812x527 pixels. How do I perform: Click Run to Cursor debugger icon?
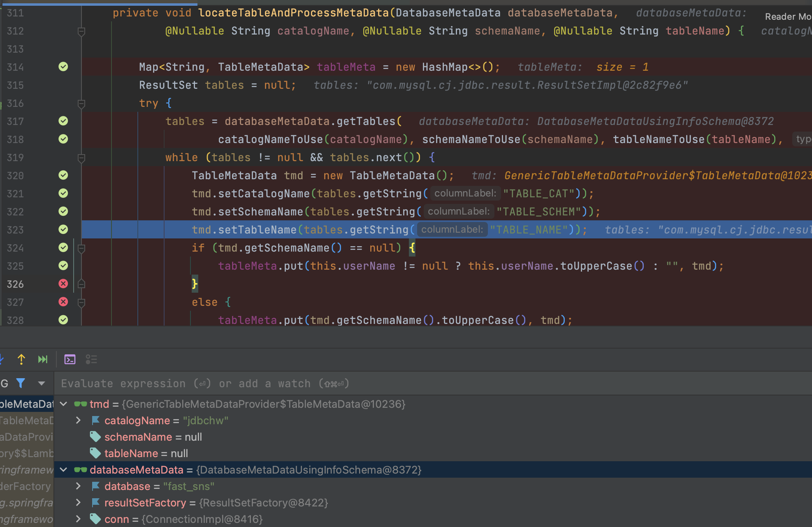[x=43, y=359]
